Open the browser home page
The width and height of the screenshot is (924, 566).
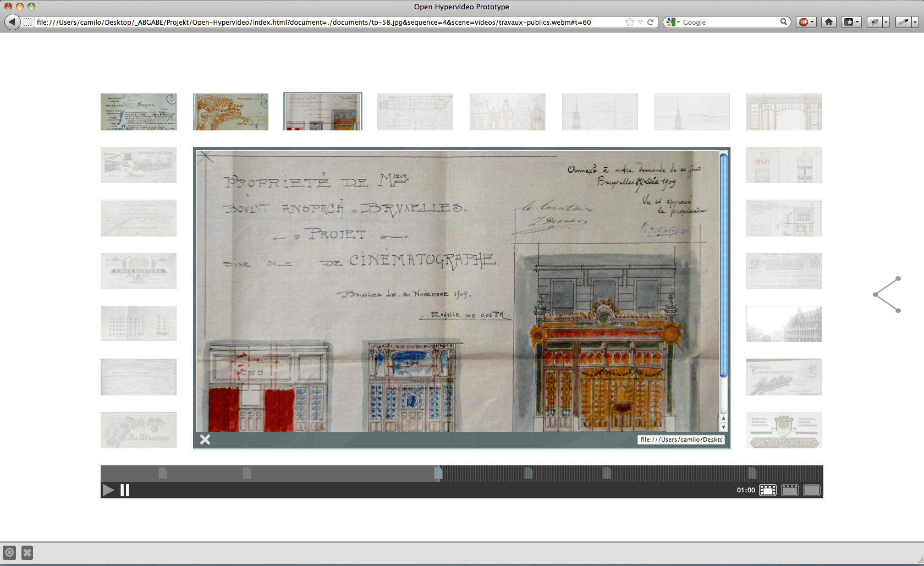click(829, 22)
